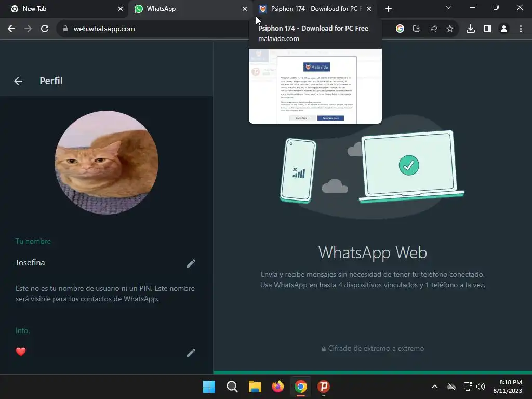The height and width of the screenshot is (399, 532).
Task: Close the WhatsApp tab
Action: 245,9
